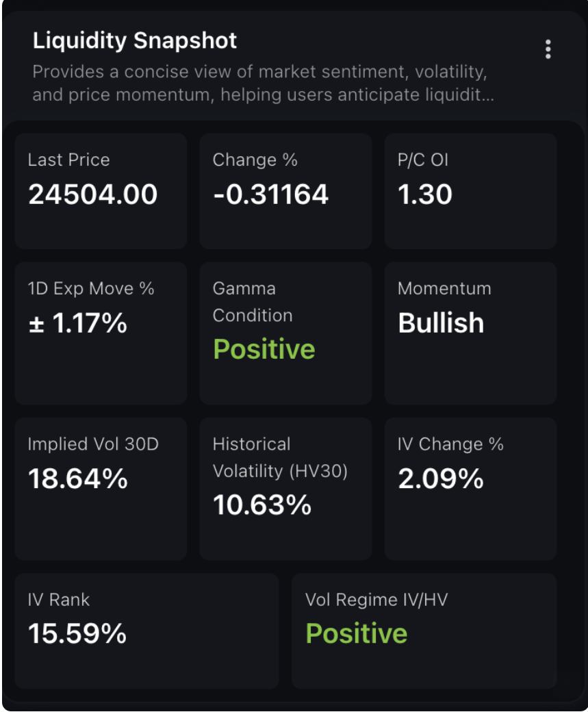Screen dimensions: 588x712
Task: Open the three-dot options menu
Action: (548, 49)
